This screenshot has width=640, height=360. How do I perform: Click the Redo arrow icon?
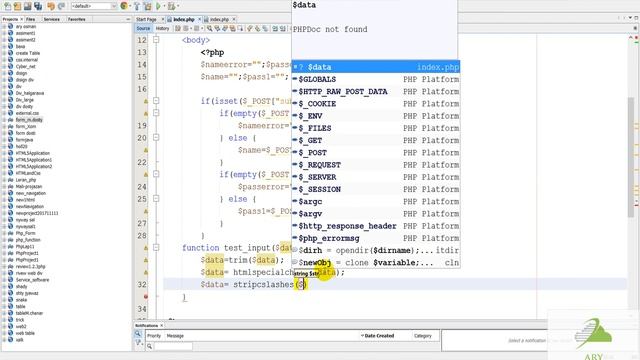[61, 6]
